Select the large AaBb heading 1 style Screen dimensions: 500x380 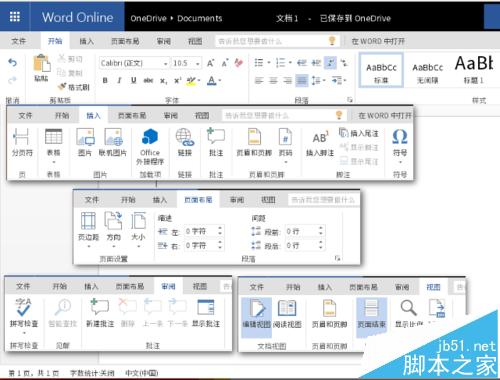[473, 69]
